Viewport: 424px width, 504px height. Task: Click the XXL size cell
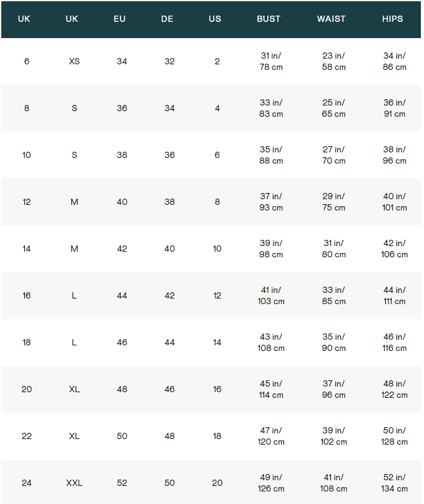click(x=74, y=483)
